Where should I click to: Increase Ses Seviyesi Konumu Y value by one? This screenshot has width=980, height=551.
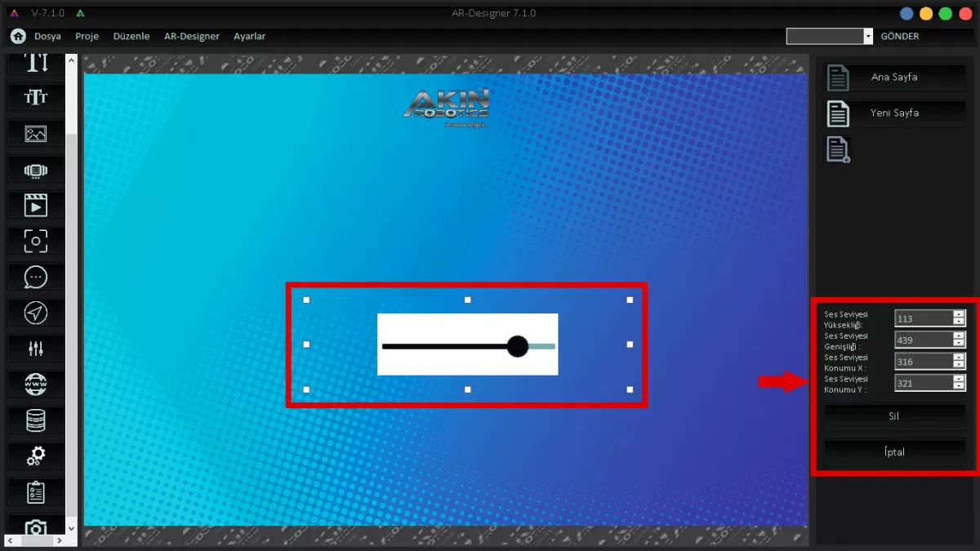point(959,378)
